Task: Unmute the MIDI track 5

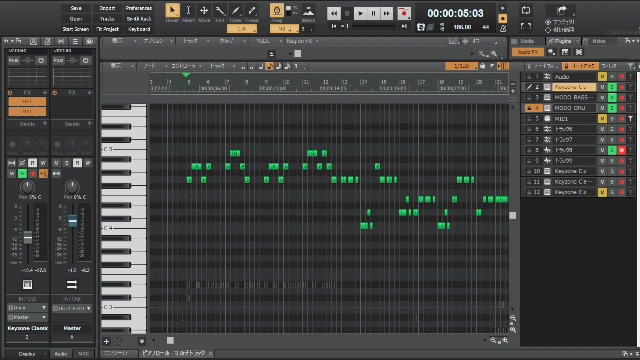Action: tap(602, 119)
